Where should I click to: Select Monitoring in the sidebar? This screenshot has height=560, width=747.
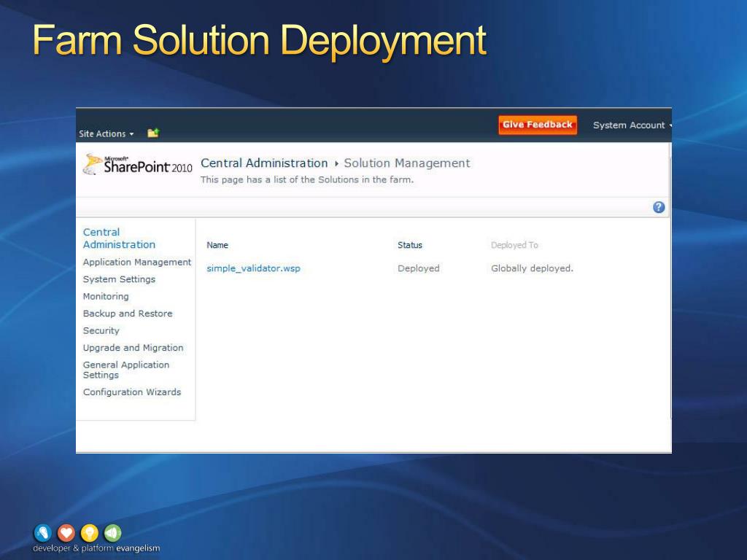(x=106, y=297)
